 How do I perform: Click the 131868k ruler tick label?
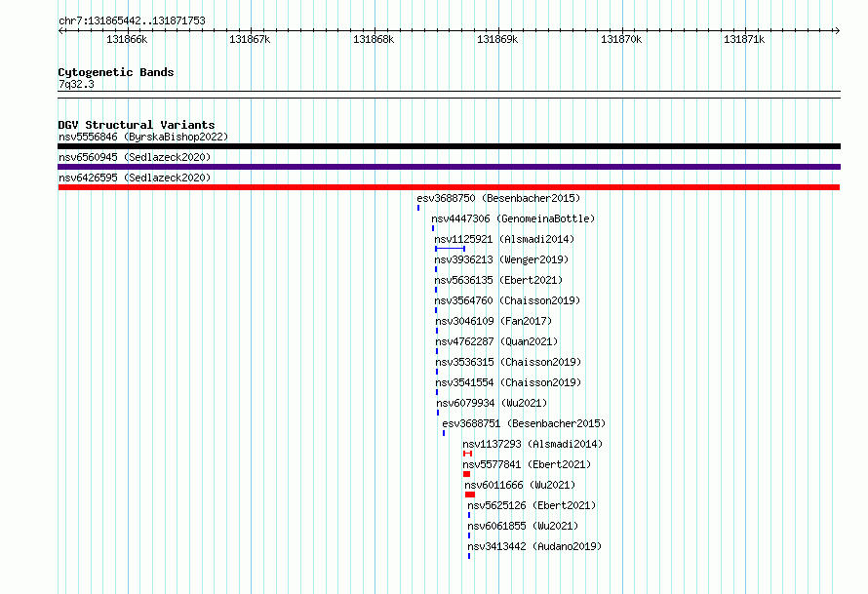click(374, 39)
